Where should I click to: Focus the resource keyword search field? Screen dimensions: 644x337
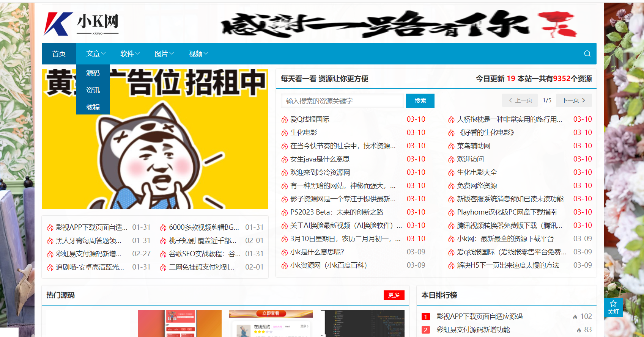click(x=342, y=101)
